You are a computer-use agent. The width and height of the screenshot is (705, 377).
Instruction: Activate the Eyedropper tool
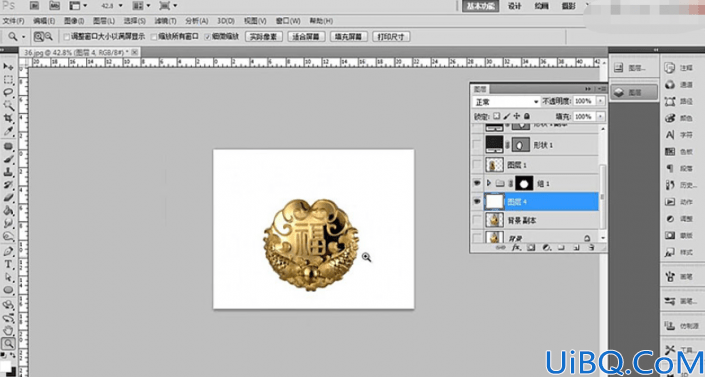point(8,131)
